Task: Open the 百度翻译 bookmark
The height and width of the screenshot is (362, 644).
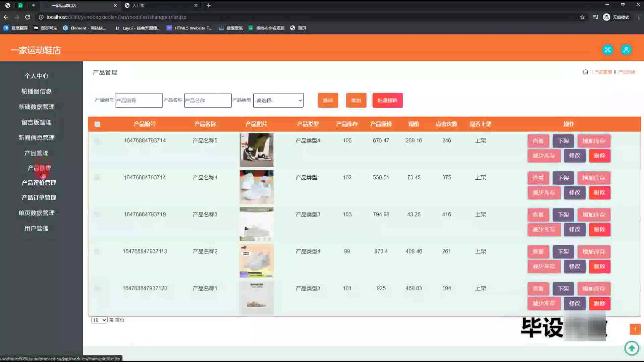Action: [x=15, y=28]
